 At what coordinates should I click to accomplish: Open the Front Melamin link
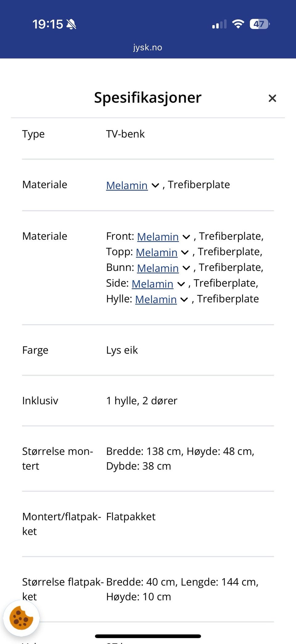tap(158, 237)
